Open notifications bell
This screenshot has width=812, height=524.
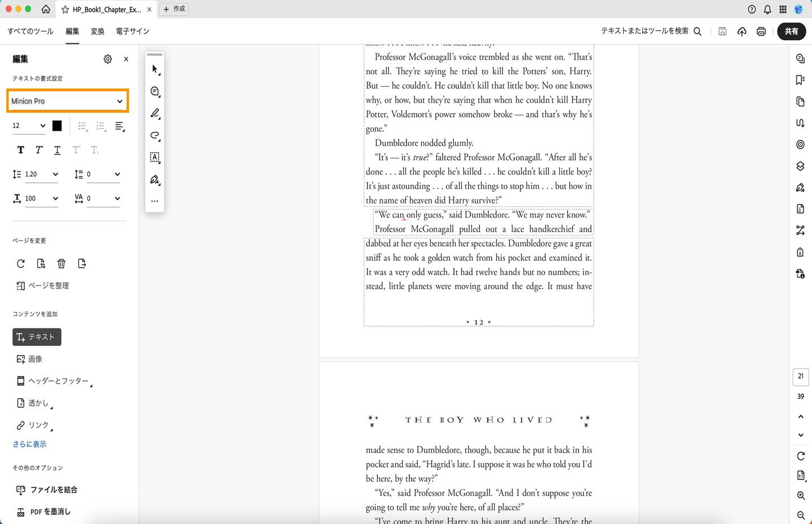(767, 9)
